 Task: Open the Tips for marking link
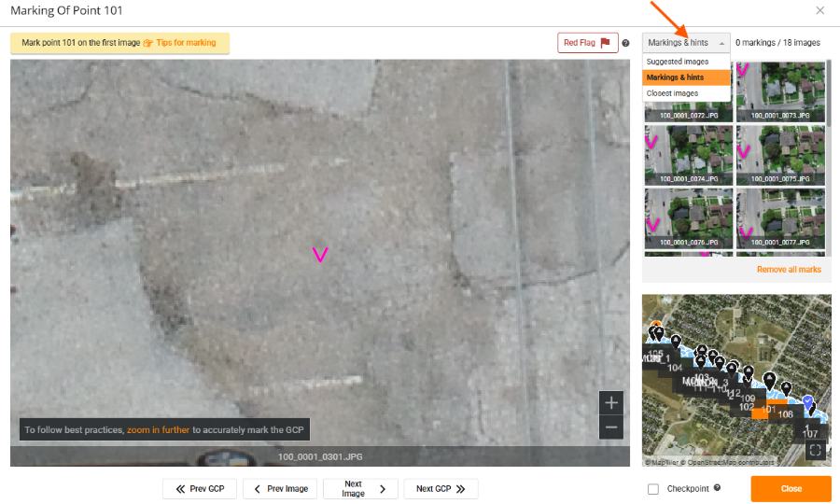tap(186, 43)
